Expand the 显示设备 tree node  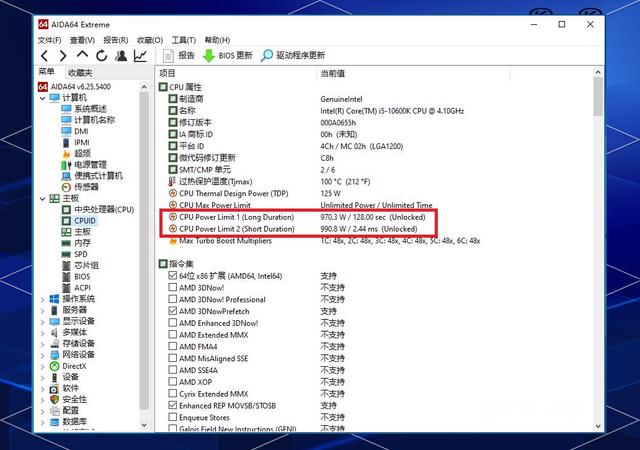tap(42, 322)
